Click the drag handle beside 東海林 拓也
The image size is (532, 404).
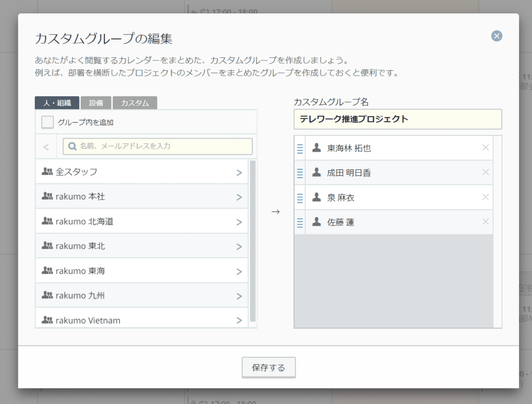click(x=300, y=148)
